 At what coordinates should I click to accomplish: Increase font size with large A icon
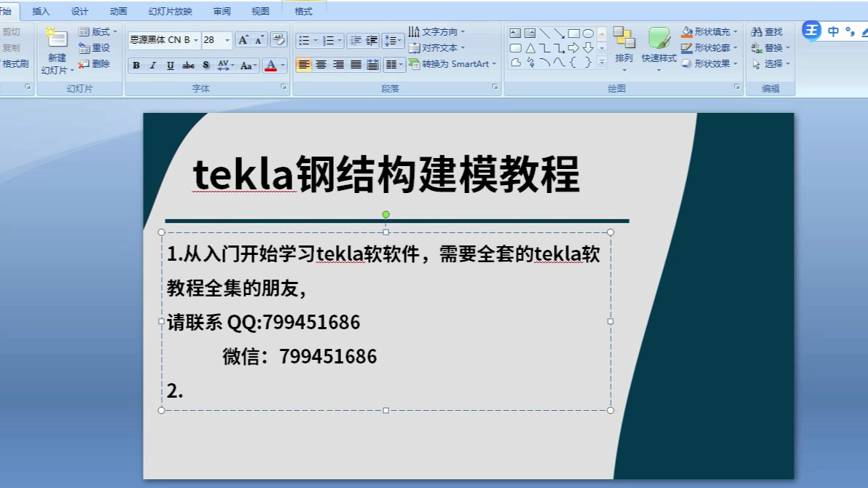click(x=243, y=40)
